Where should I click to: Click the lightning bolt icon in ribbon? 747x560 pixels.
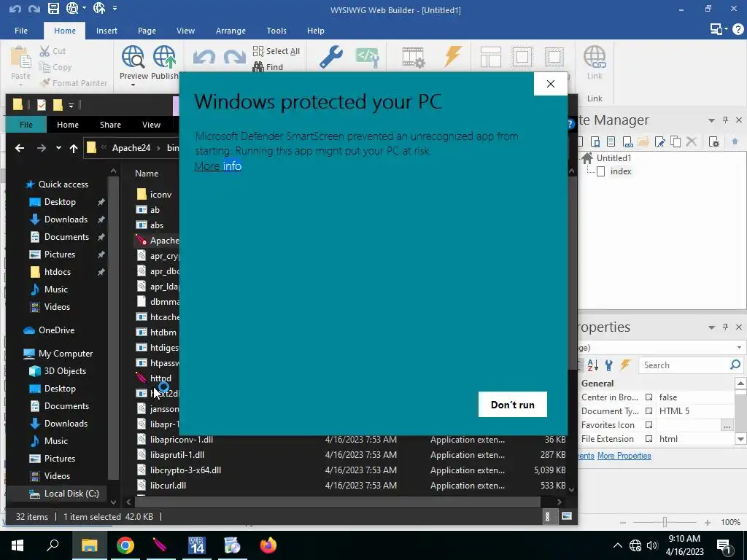coord(452,57)
